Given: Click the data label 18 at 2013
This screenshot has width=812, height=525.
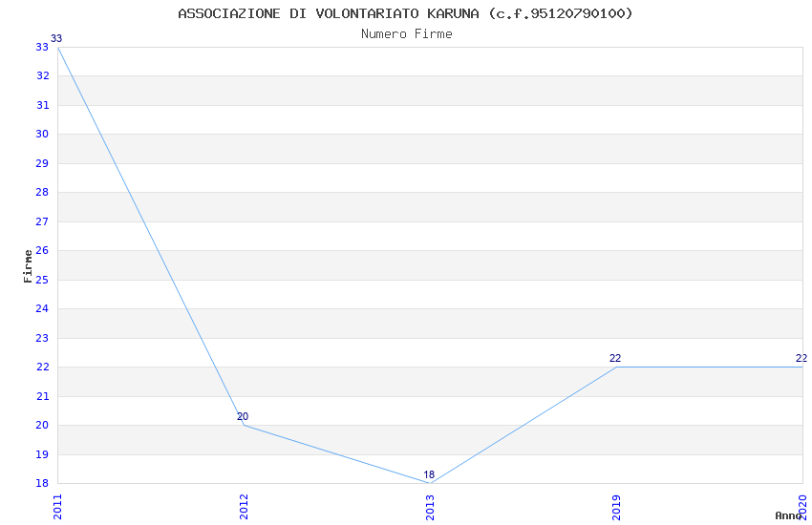Looking at the screenshot, I should pos(429,474).
